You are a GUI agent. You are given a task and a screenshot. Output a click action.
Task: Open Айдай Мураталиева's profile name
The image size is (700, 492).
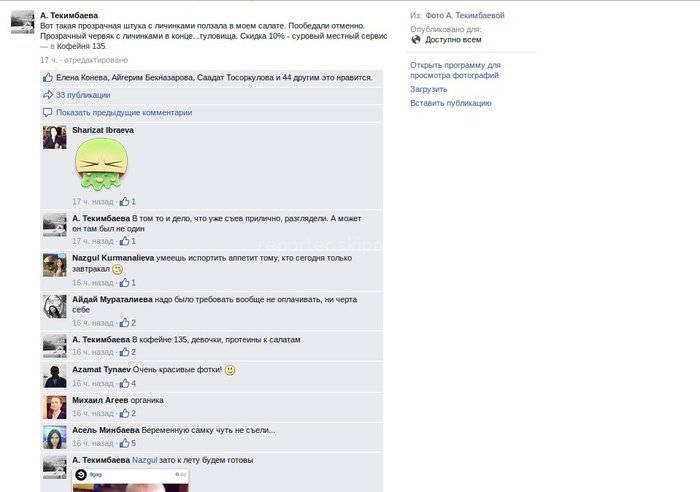tap(112, 300)
